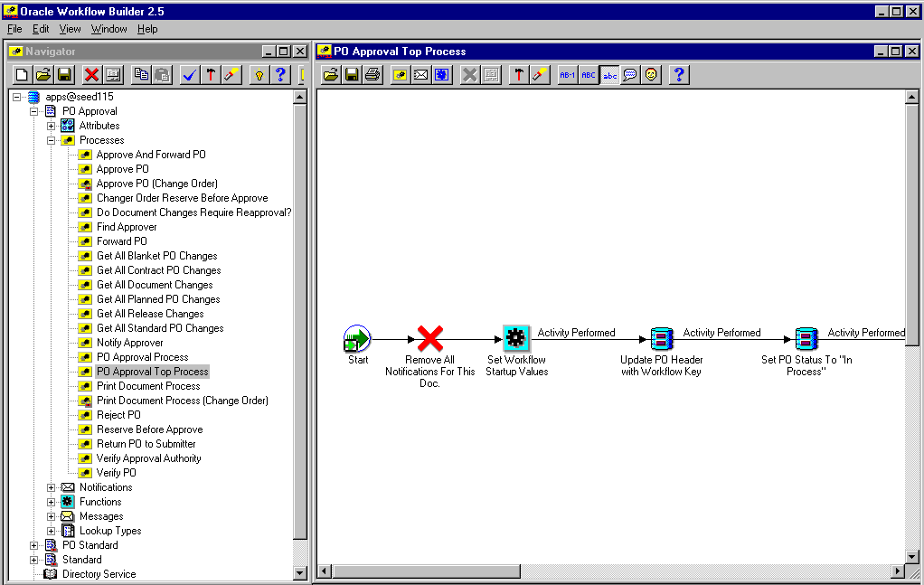Toggle the abc display name label mode
The image size is (924, 585).
coord(609,75)
